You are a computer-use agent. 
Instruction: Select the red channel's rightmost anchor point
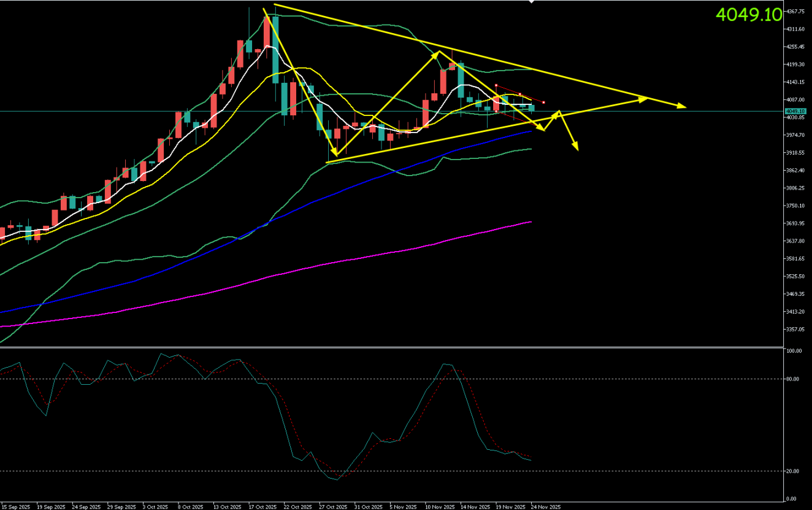(544, 102)
